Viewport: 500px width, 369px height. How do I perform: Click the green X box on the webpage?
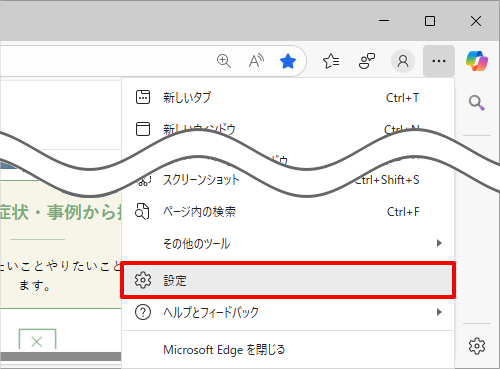point(37,340)
